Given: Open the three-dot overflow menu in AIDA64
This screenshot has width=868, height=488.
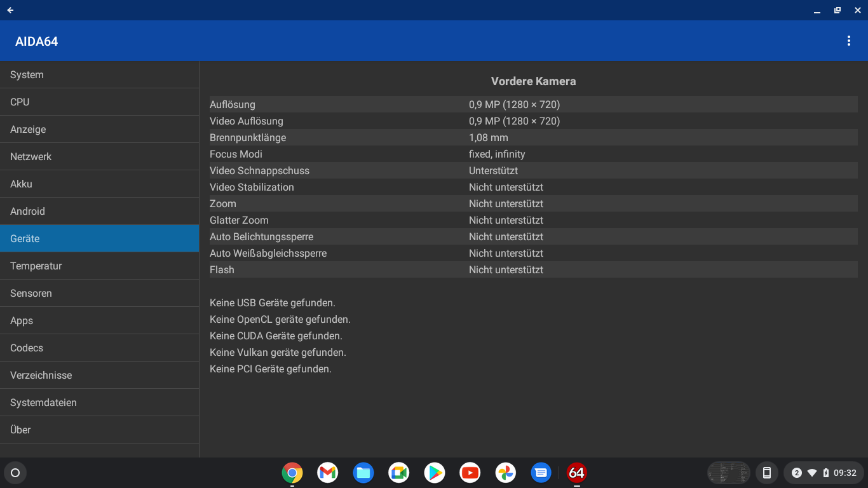Looking at the screenshot, I should click(x=848, y=41).
